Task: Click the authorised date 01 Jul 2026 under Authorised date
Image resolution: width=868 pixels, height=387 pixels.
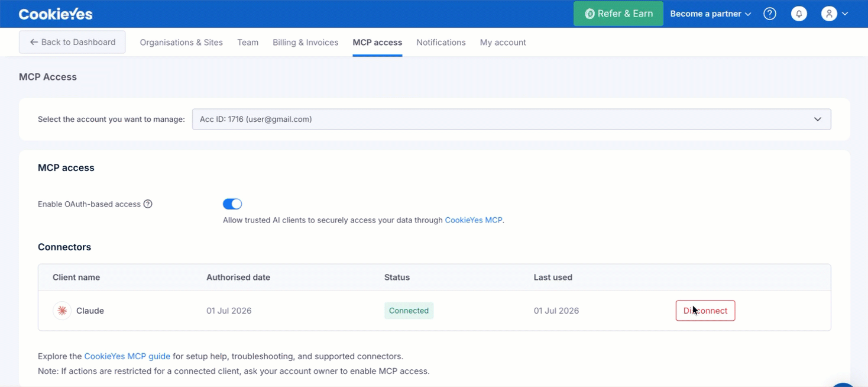Action: [x=229, y=311]
